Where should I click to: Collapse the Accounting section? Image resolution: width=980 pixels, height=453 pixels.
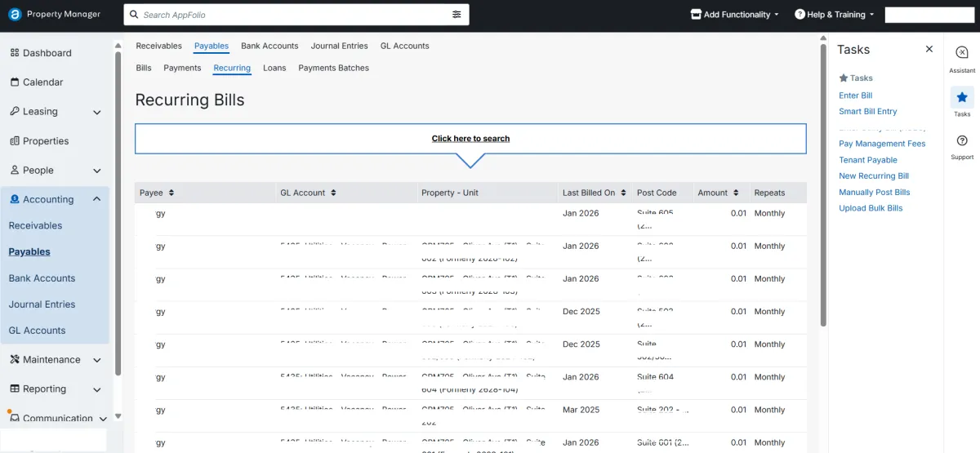[x=96, y=199]
